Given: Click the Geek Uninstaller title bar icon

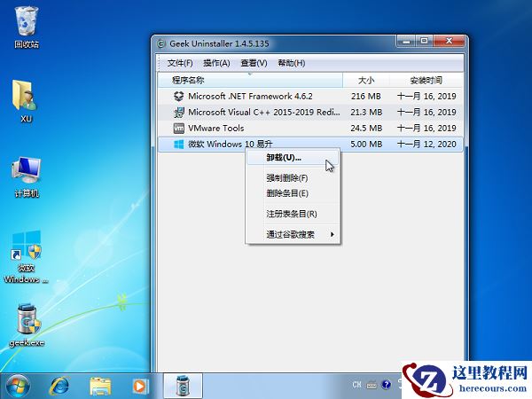Looking at the screenshot, I should pyautogui.click(x=161, y=43).
